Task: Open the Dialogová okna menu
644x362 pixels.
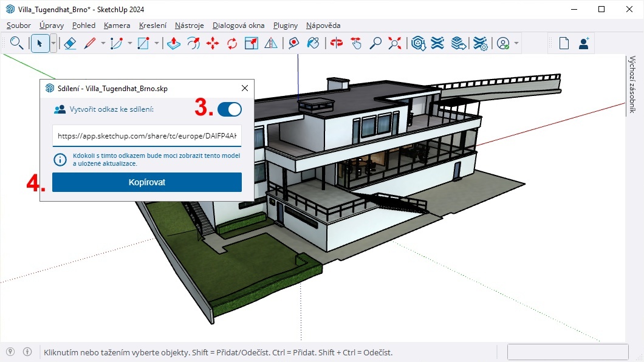Action: [x=238, y=26]
